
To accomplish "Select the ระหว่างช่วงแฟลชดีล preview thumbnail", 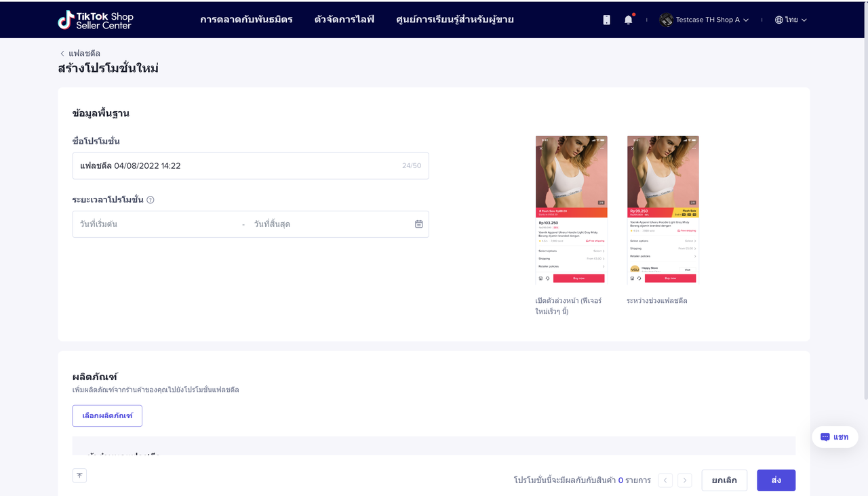I will point(663,209).
